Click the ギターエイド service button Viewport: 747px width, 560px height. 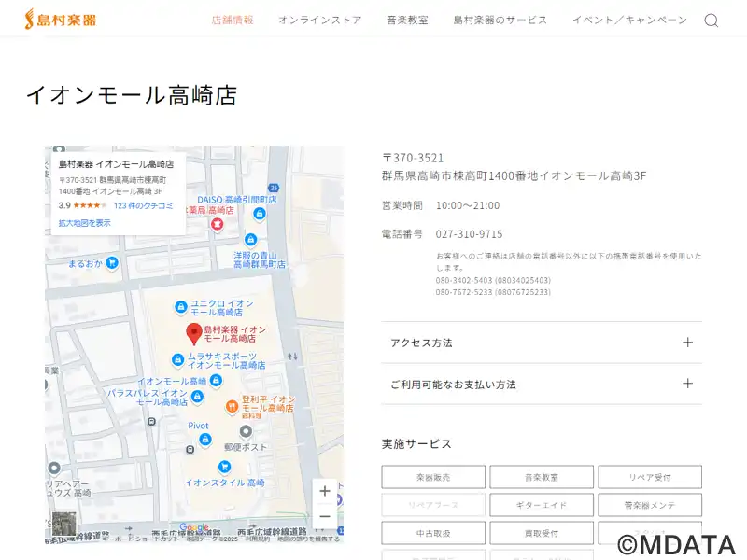pyautogui.click(x=542, y=505)
